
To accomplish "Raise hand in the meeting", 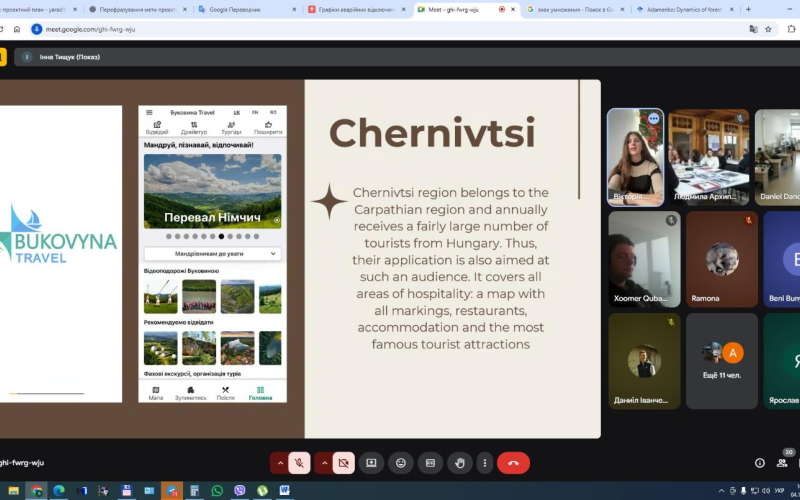I will 459,463.
